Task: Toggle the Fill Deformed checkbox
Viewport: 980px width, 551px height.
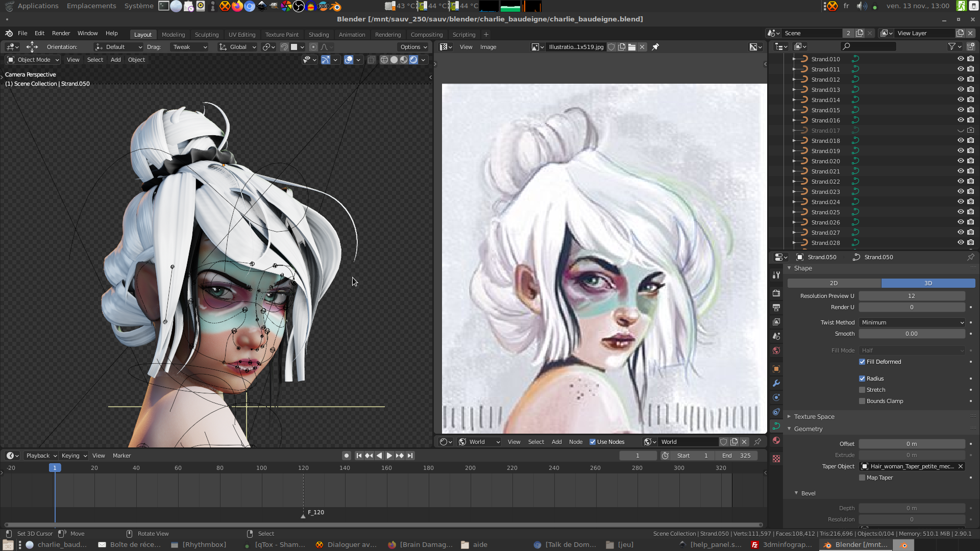Action: pyautogui.click(x=862, y=362)
